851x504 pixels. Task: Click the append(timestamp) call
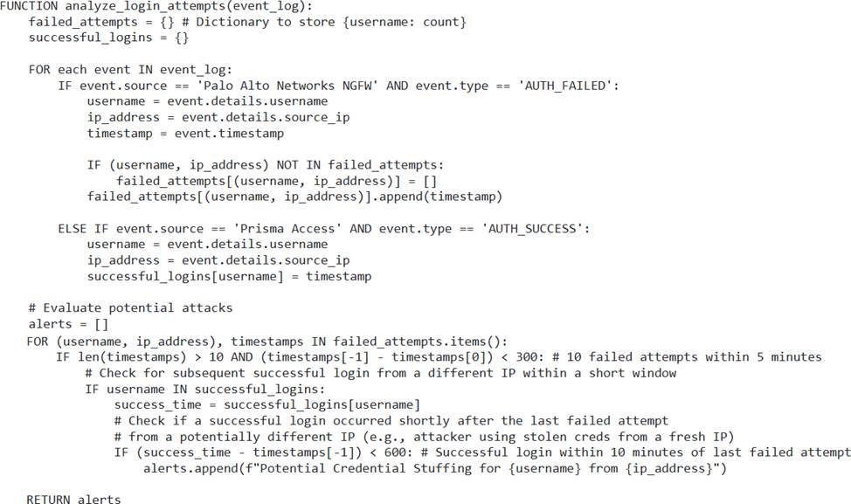pos(454,197)
